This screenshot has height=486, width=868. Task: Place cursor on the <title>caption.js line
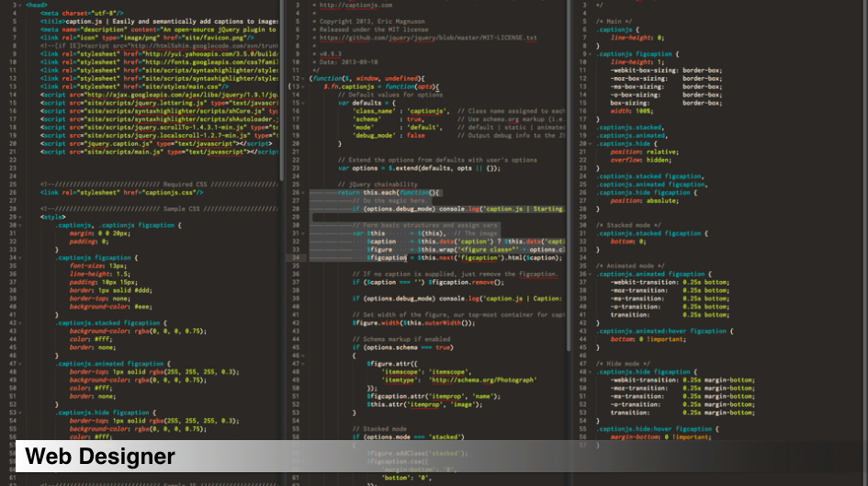pos(158,21)
